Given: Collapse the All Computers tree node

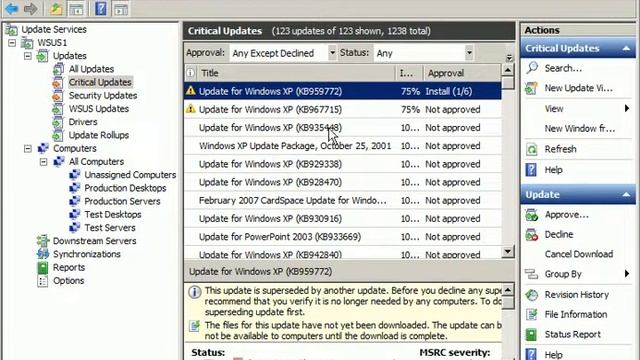Looking at the screenshot, I should coord(43,162).
